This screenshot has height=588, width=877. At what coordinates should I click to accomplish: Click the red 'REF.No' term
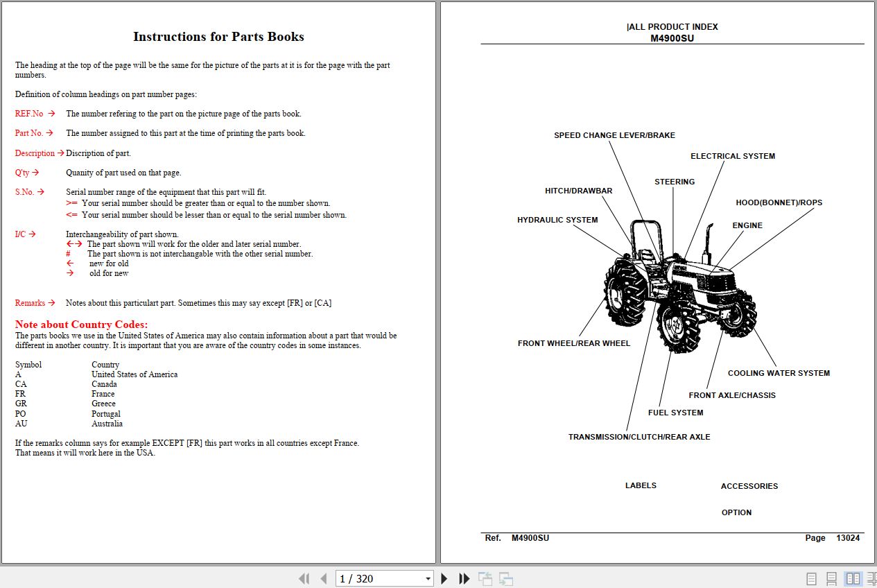29,114
